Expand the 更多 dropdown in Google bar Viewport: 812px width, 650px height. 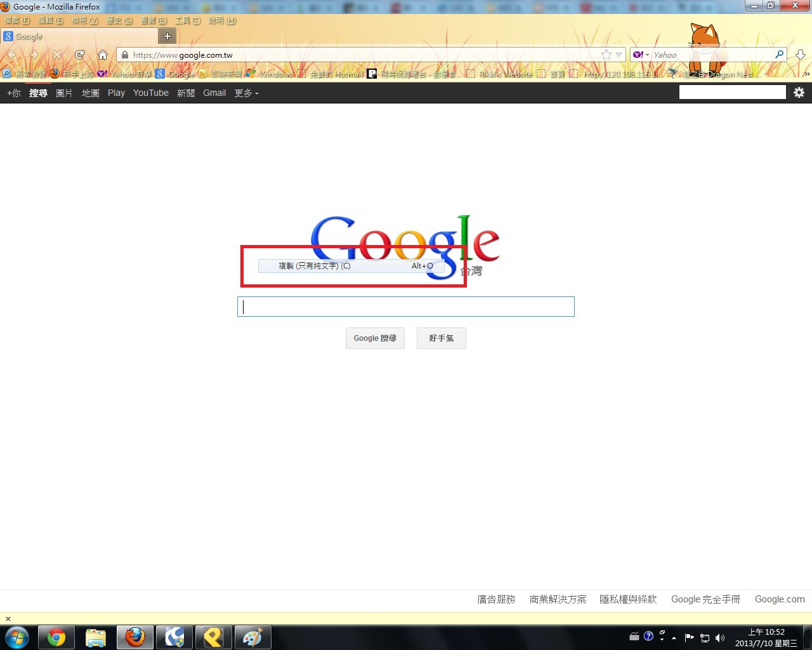246,93
